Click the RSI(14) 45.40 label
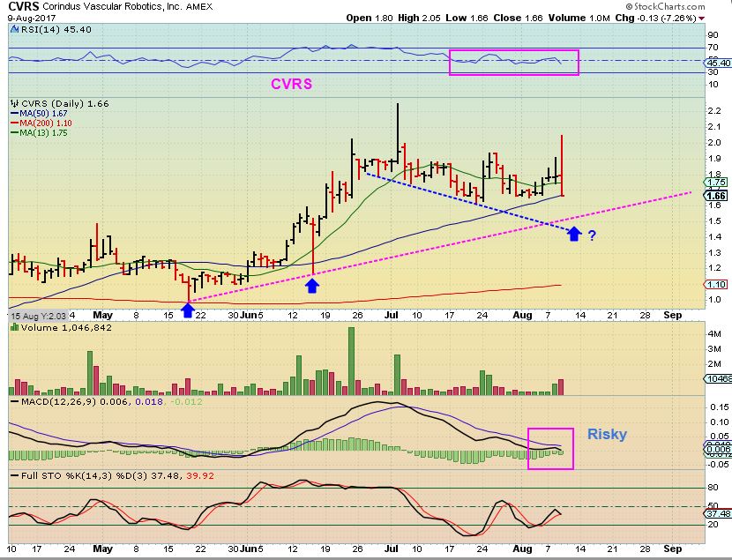This screenshot has width=732, height=560. (x=56, y=29)
